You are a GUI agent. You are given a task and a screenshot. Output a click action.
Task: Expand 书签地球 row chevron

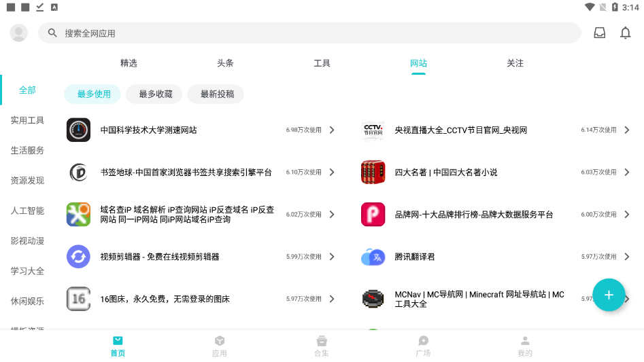(332, 173)
